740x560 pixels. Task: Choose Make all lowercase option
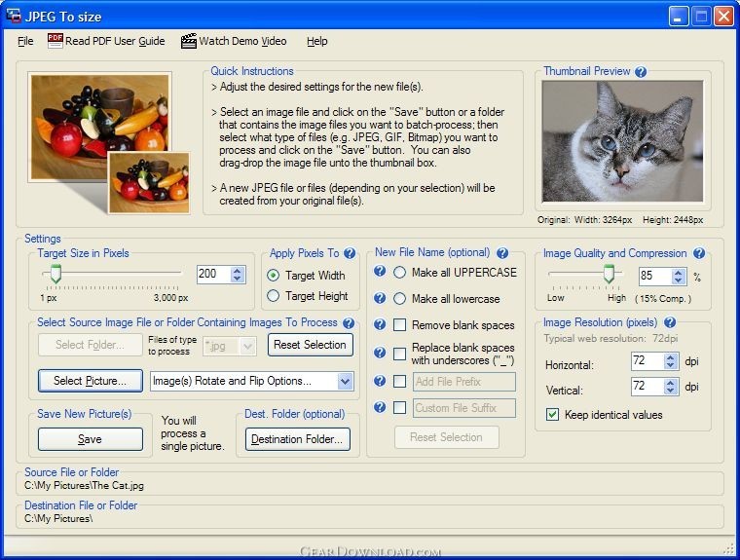tap(399, 299)
